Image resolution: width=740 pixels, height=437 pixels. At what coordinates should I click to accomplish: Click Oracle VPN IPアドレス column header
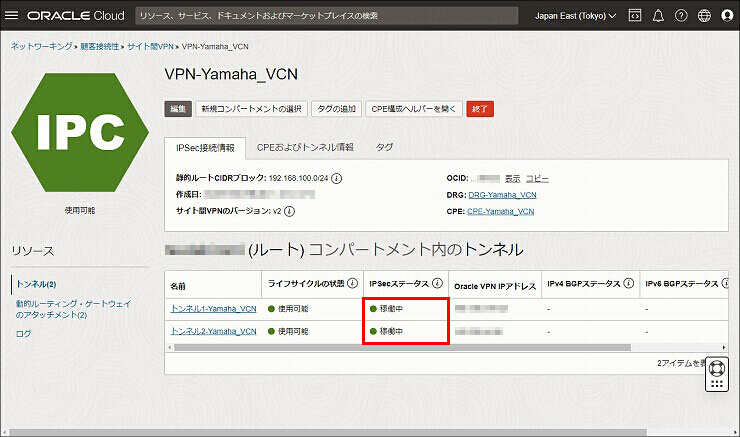[x=495, y=286]
